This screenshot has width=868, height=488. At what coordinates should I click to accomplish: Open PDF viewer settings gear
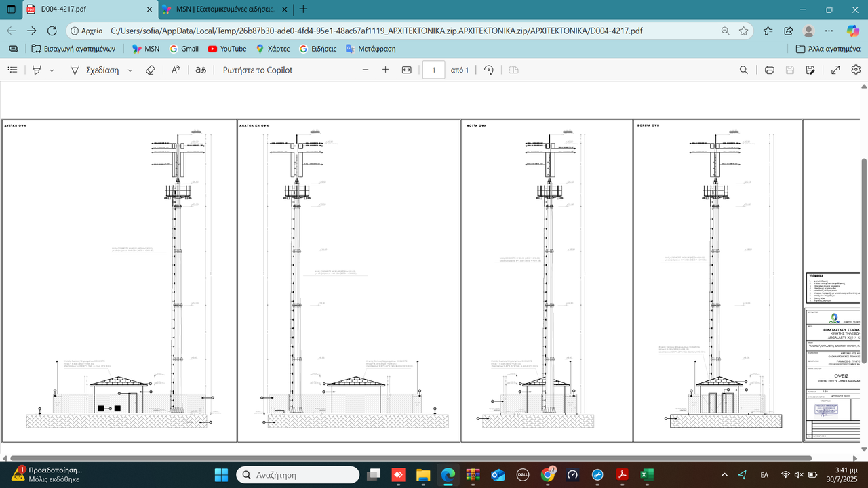pyautogui.click(x=856, y=70)
